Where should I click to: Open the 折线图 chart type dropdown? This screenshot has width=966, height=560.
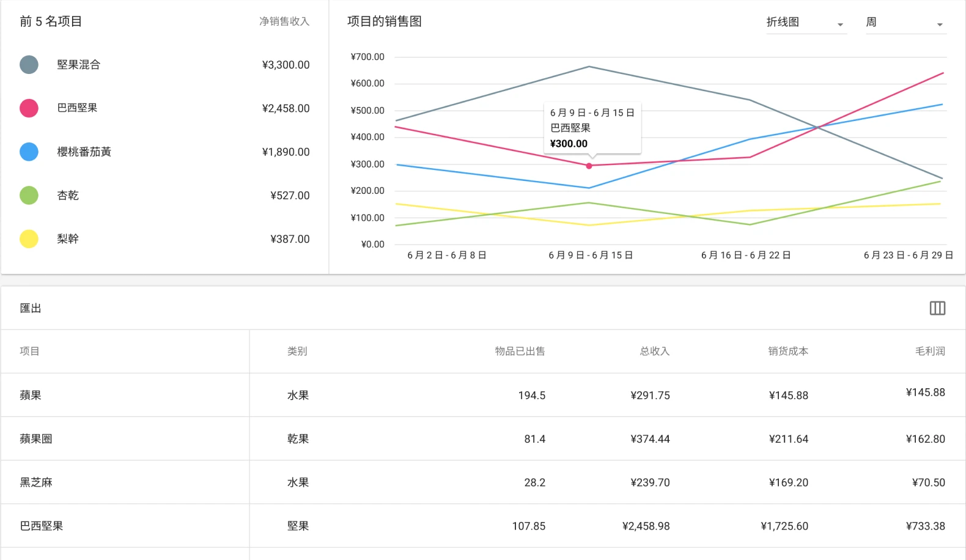click(805, 23)
